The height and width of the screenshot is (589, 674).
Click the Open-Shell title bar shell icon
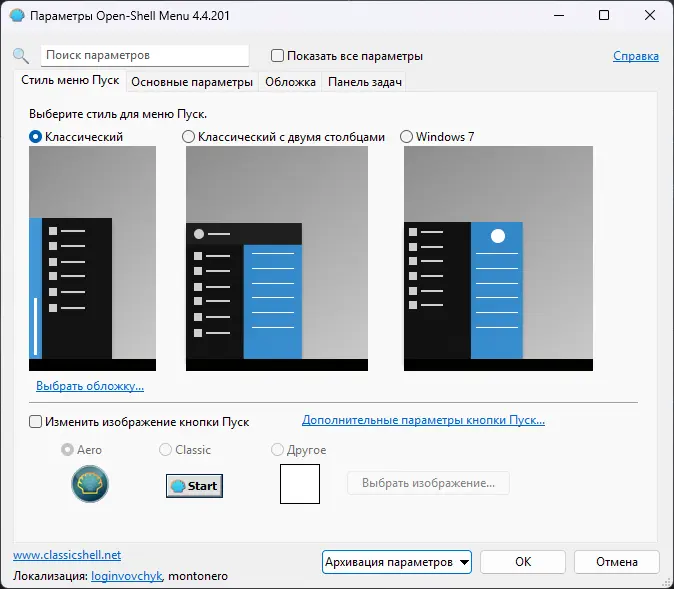click(17, 16)
